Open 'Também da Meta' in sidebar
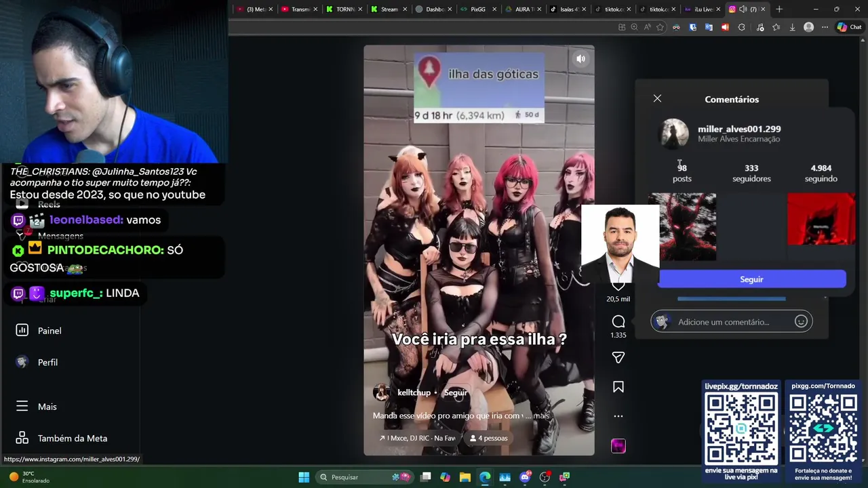Screen dimensions: 868x488 [73, 439]
